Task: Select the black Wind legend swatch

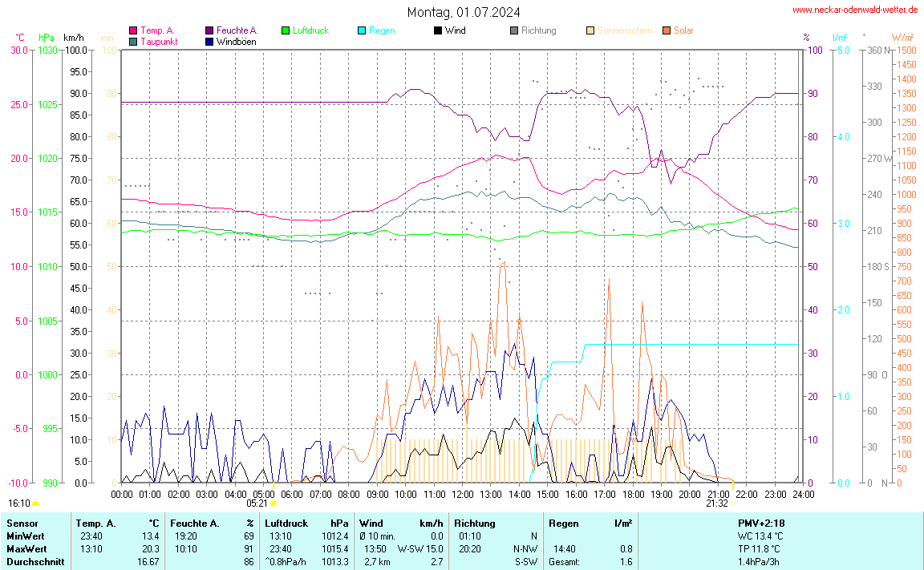Action: 438,31
